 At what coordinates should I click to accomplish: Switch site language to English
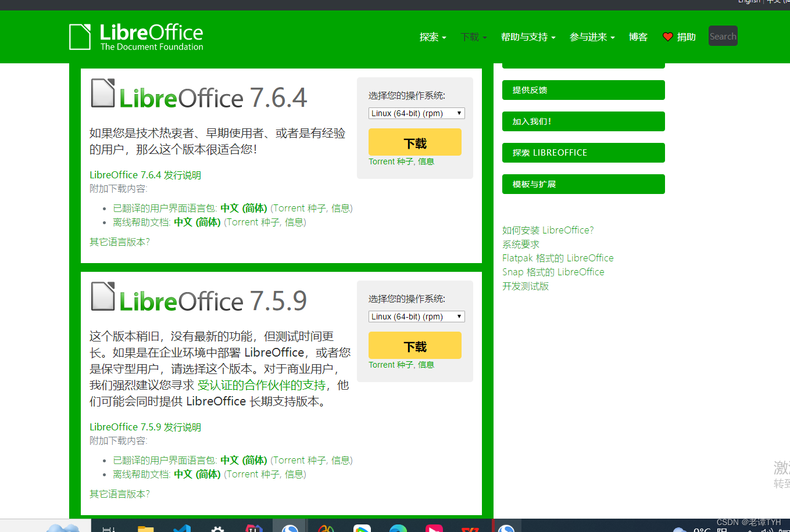749,1
